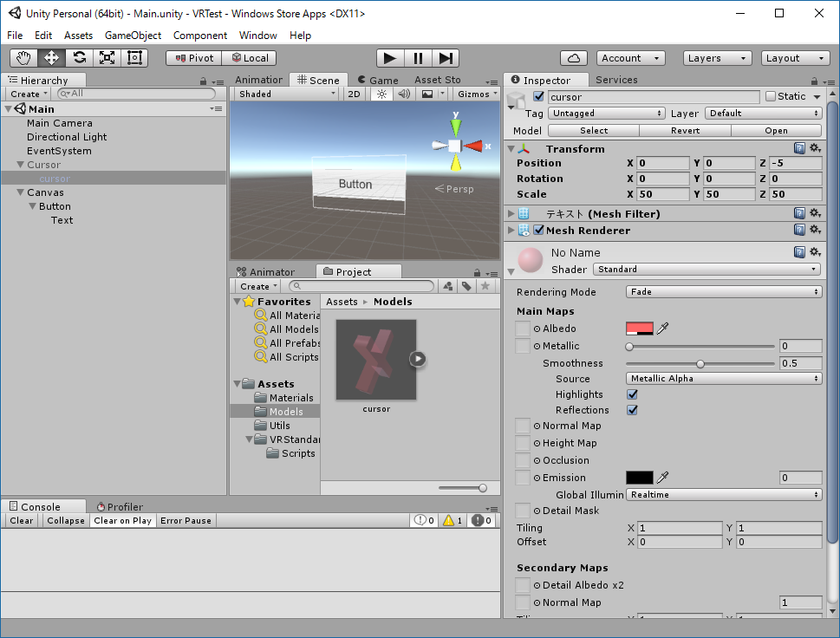Viewport: 840px width, 638px height.
Task: Toggle Pivot handle position
Action: (194, 58)
